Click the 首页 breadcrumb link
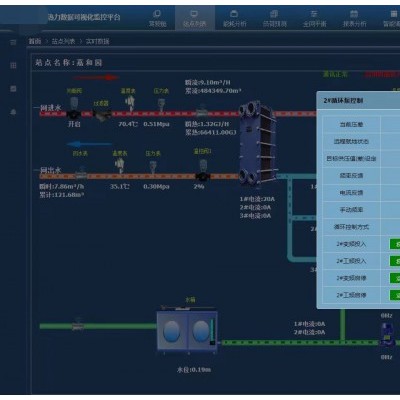Viewport: 400px width, 400px height. point(35,41)
